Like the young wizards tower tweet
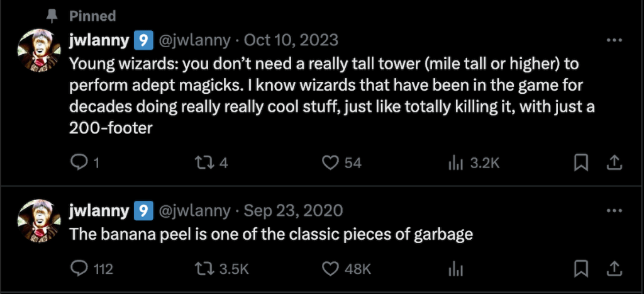This screenshot has height=294, width=644. [x=331, y=163]
